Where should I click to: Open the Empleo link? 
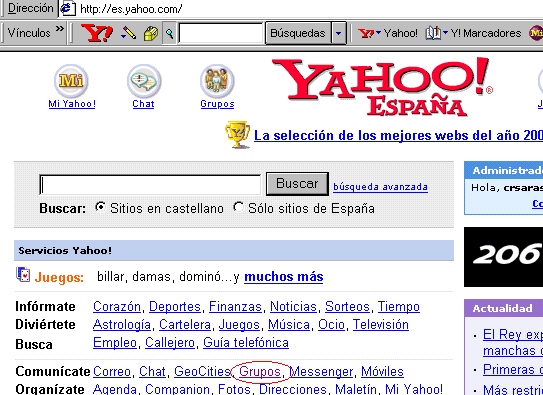[115, 343]
